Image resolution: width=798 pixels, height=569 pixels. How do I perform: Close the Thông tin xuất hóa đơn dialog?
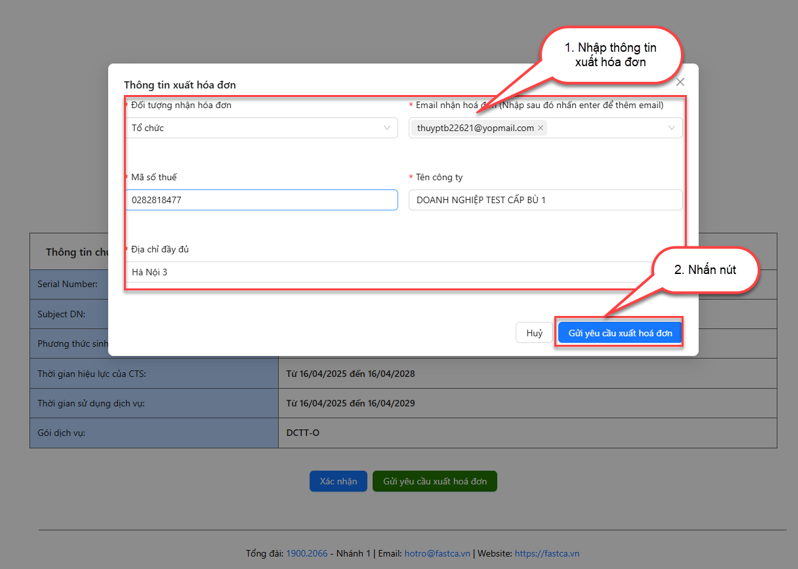coord(680,82)
